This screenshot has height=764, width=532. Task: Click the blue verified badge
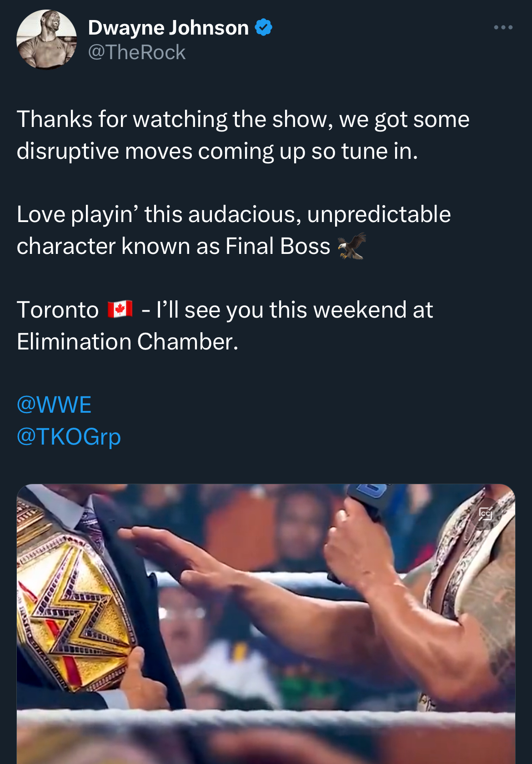click(263, 27)
